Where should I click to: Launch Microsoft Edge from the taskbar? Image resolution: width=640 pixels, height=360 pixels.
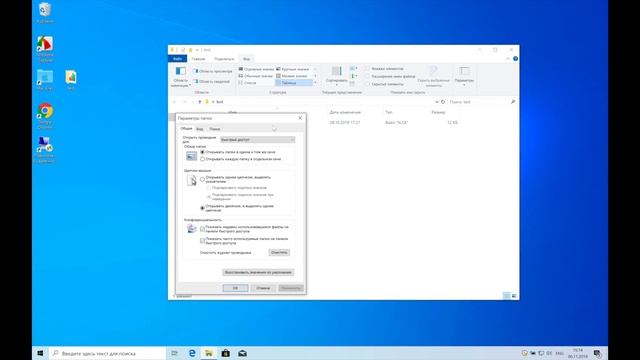coord(192,353)
